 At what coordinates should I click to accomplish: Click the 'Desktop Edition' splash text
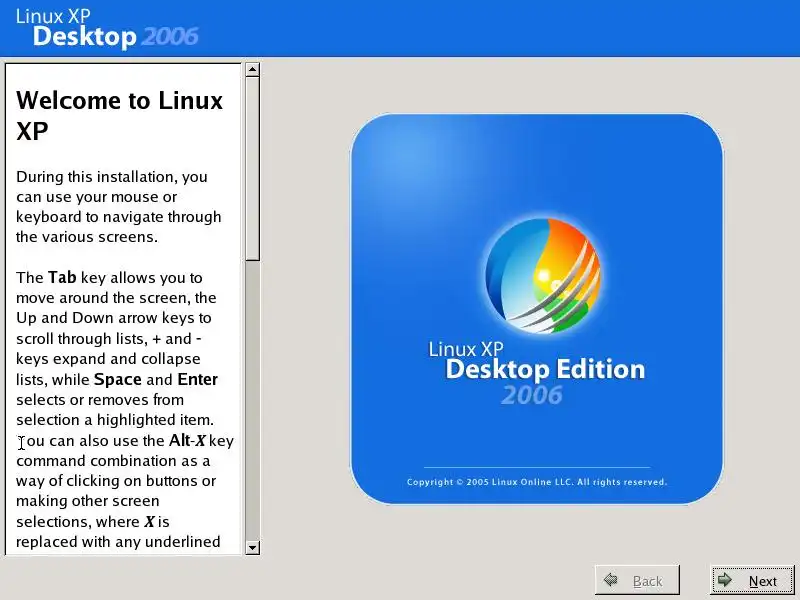click(545, 369)
